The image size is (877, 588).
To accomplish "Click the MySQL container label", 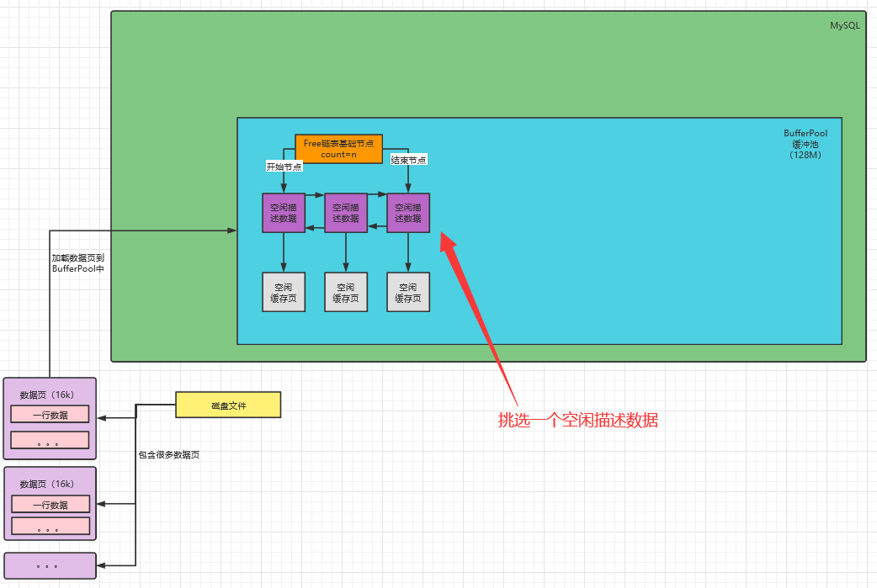I will 844,25.
